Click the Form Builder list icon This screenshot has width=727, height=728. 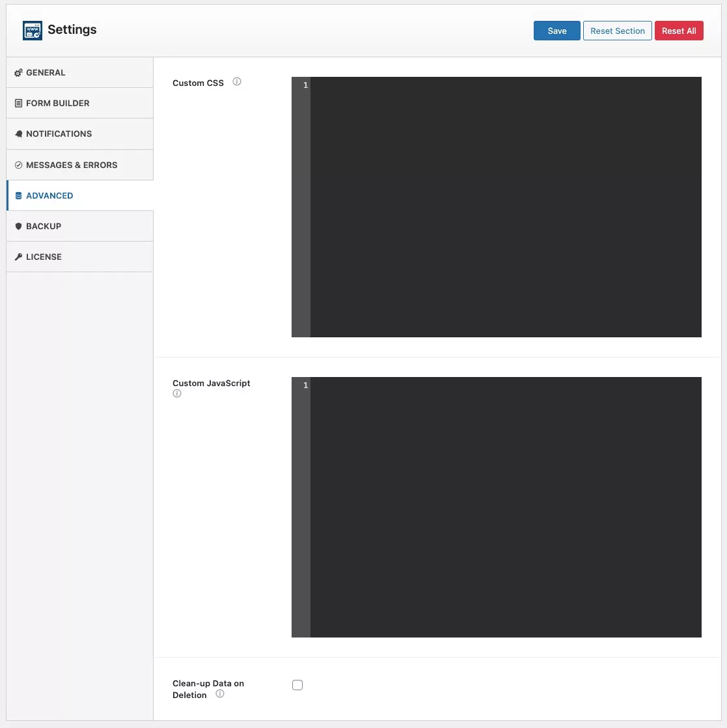(18, 104)
